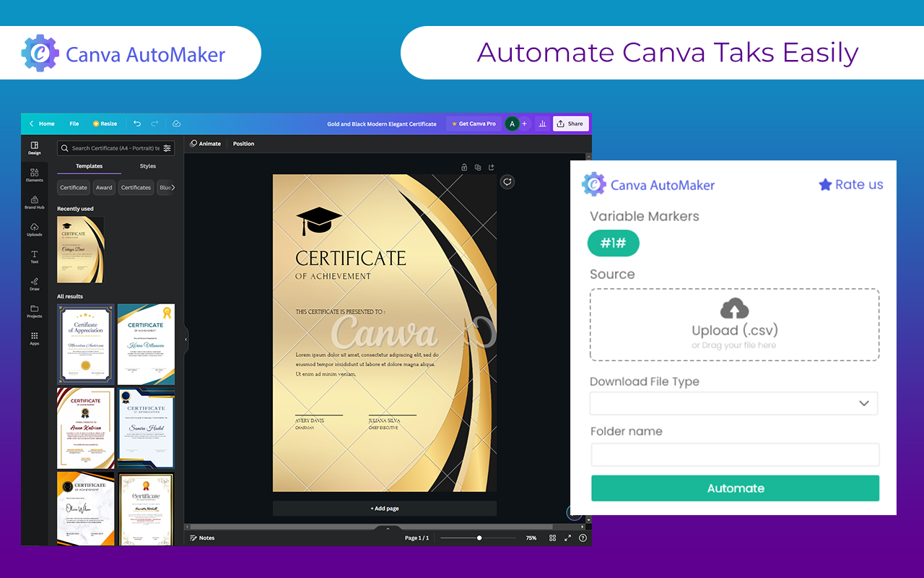Select the orange and black certificate template
Screen dimensions: 924x578
86,509
